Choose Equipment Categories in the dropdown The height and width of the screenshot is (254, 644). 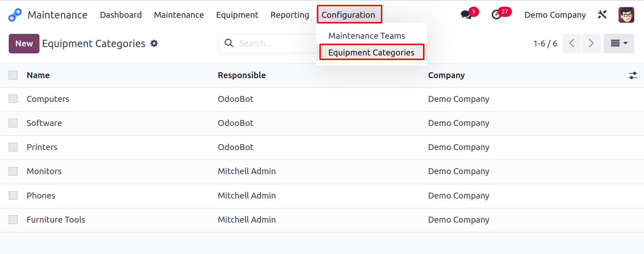[x=371, y=52]
